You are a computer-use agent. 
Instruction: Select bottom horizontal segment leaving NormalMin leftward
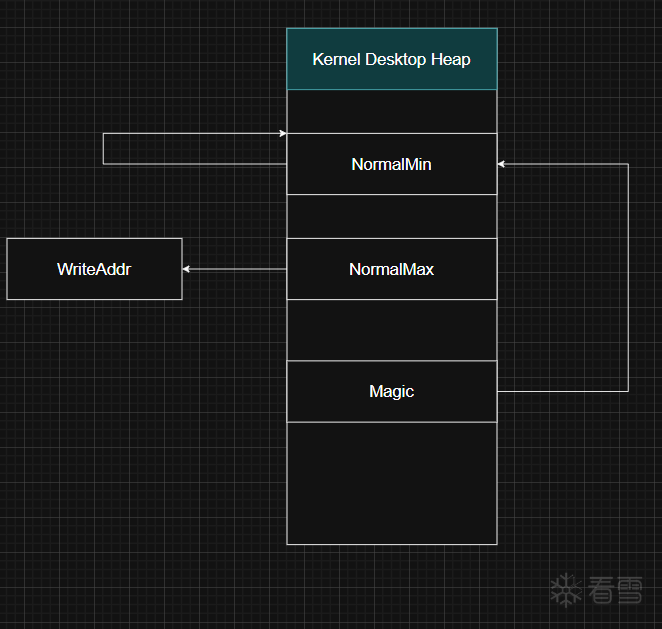[x=195, y=164]
